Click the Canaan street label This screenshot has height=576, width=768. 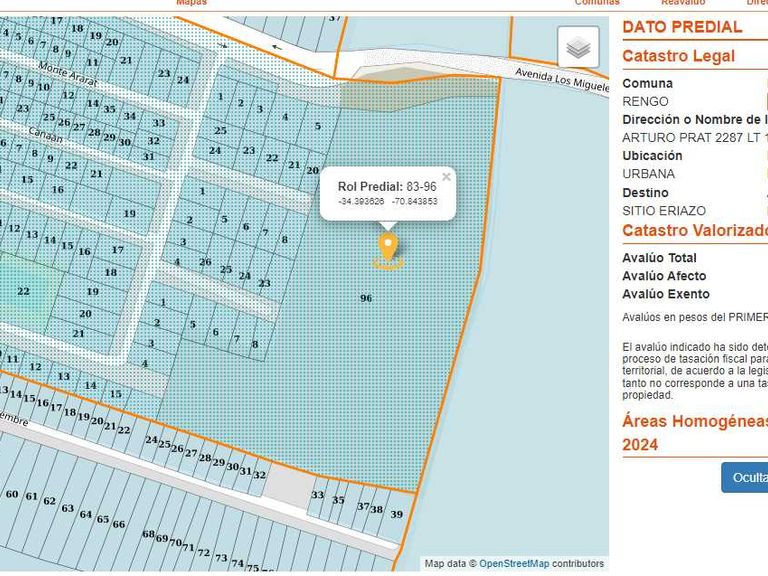[x=46, y=134]
